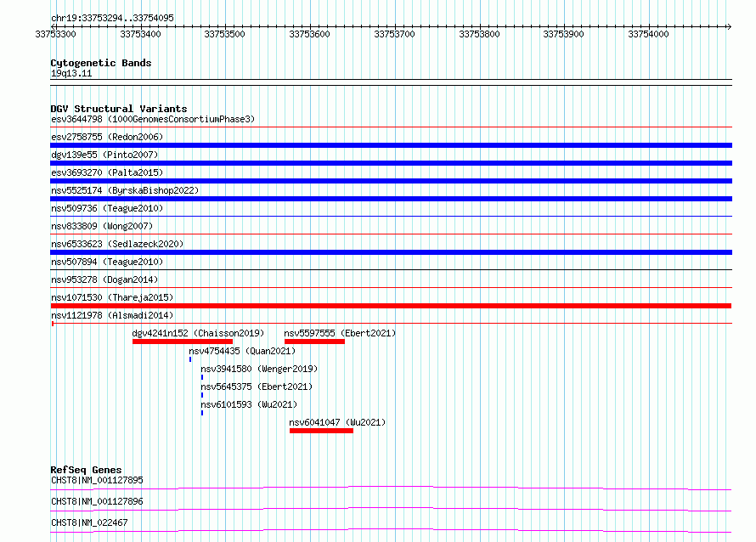Open the nsv6533623 Sedlazeck2020 label
Image resolution: width=756 pixels, height=542 pixels.
117,244
